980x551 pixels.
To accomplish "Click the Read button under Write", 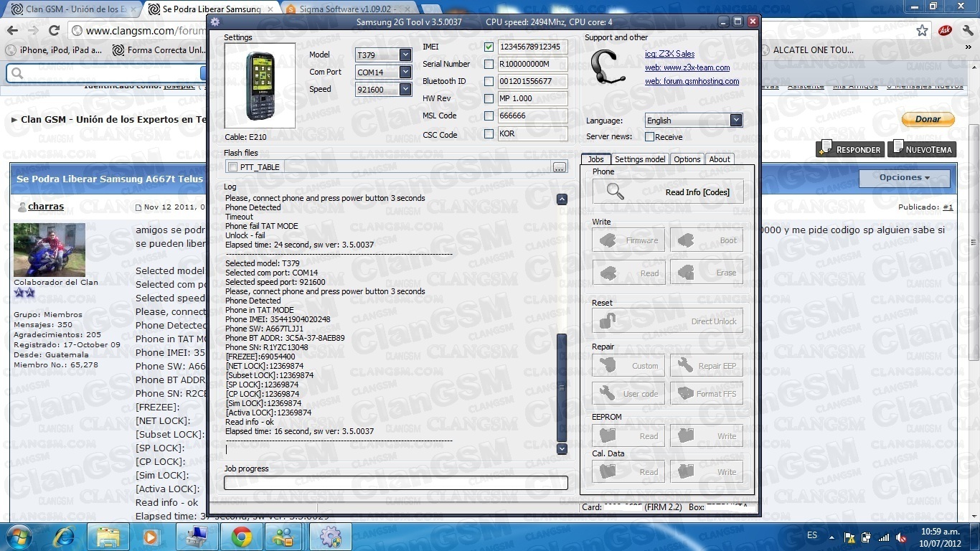I will pyautogui.click(x=628, y=273).
